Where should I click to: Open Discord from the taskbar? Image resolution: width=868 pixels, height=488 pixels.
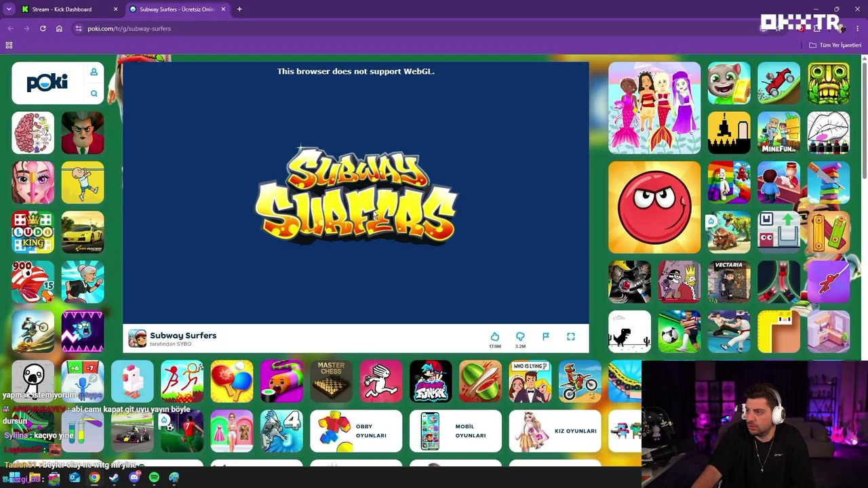pyautogui.click(x=134, y=478)
